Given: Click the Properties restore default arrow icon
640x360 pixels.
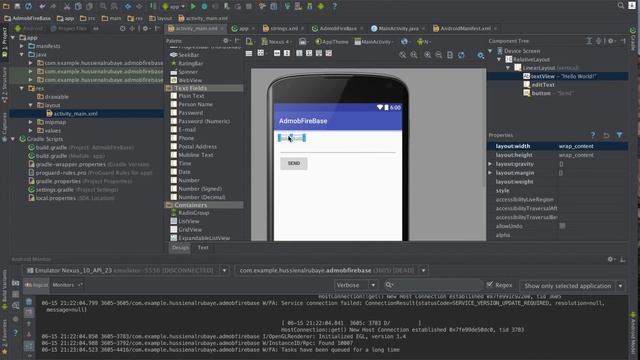Looking at the screenshot, I should tap(606, 135).
